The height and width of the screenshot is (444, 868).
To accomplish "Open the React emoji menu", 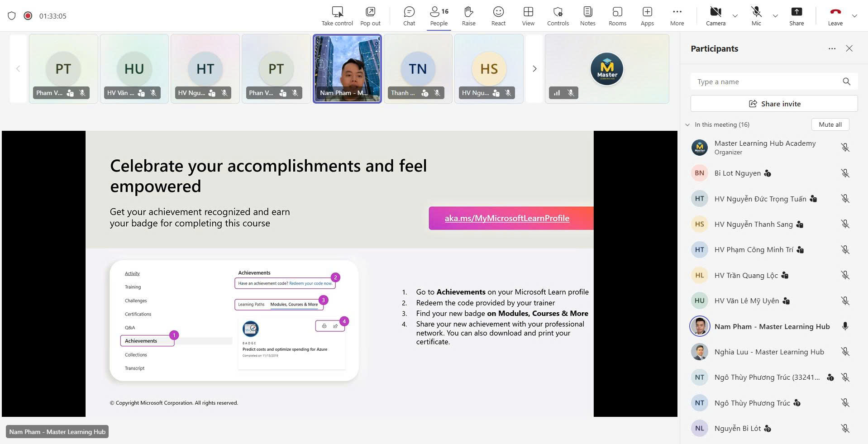I will point(498,16).
